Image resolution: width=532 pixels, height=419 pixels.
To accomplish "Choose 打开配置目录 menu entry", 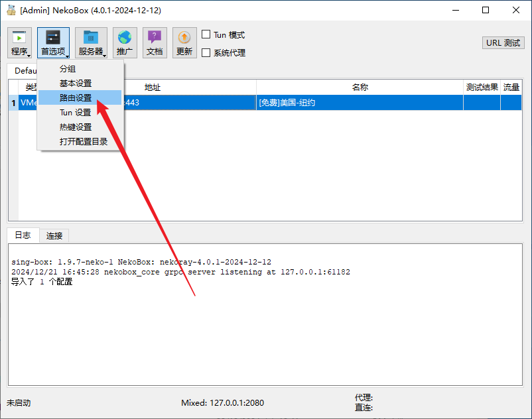I will pyautogui.click(x=80, y=141).
